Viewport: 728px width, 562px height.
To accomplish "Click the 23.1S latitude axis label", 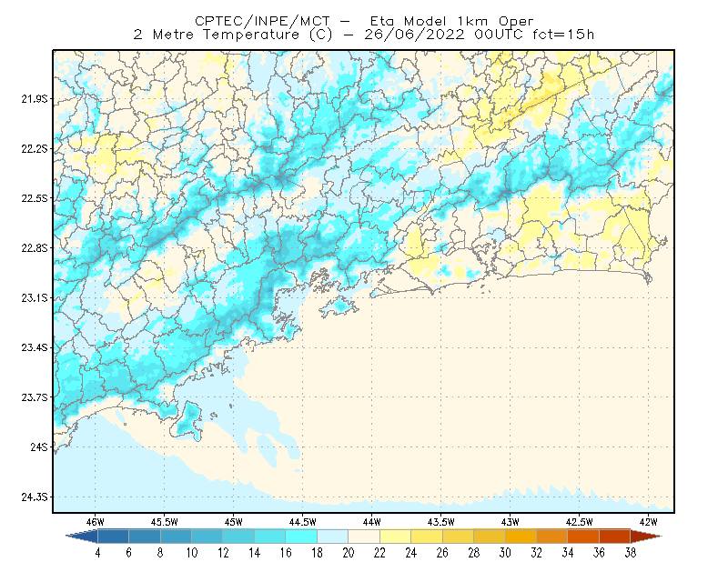I will click(x=35, y=297).
